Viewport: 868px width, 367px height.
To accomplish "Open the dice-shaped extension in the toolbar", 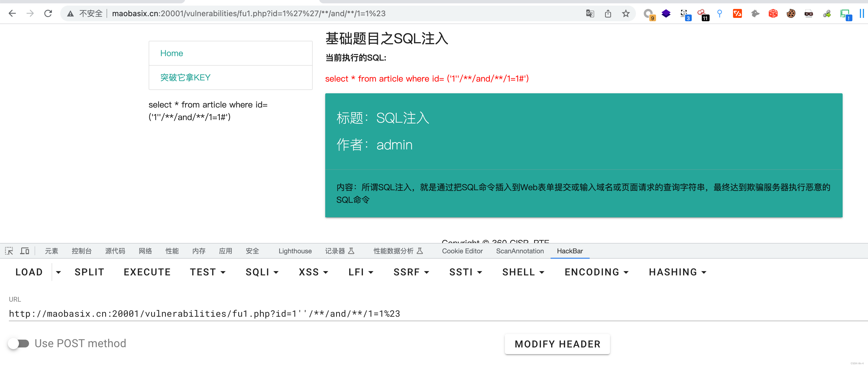I will (x=773, y=13).
